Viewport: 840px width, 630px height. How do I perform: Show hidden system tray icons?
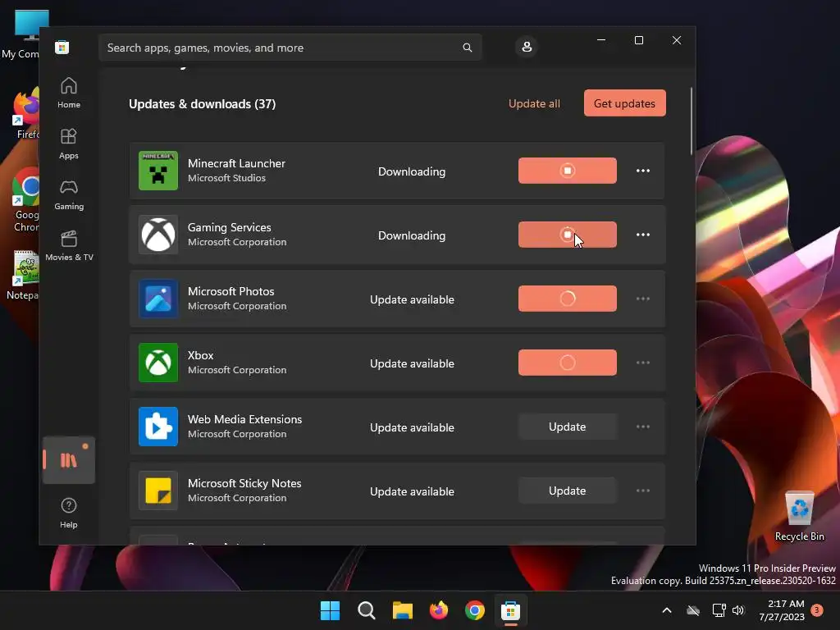tap(667, 610)
